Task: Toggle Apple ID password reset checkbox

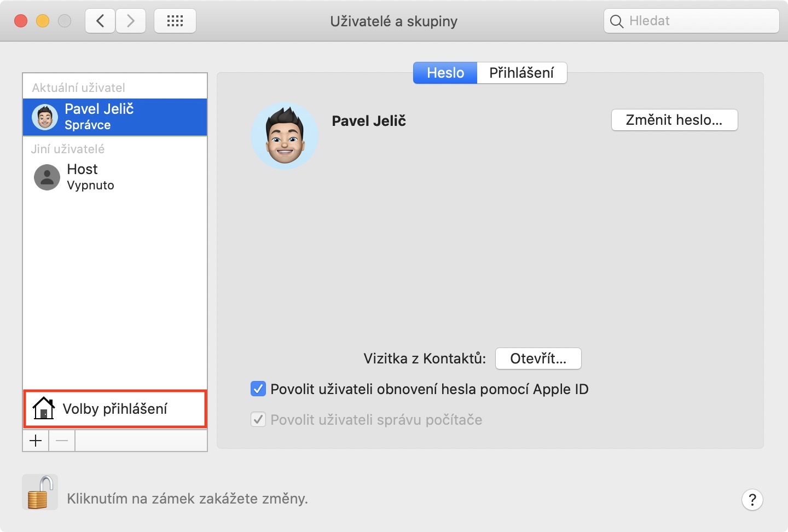Action: 258,389
